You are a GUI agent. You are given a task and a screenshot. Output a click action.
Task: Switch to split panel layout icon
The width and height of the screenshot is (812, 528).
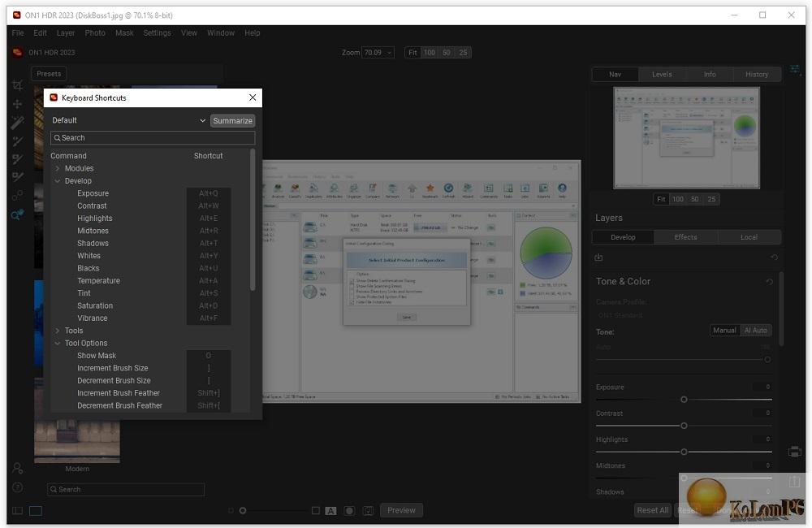click(17, 511)
